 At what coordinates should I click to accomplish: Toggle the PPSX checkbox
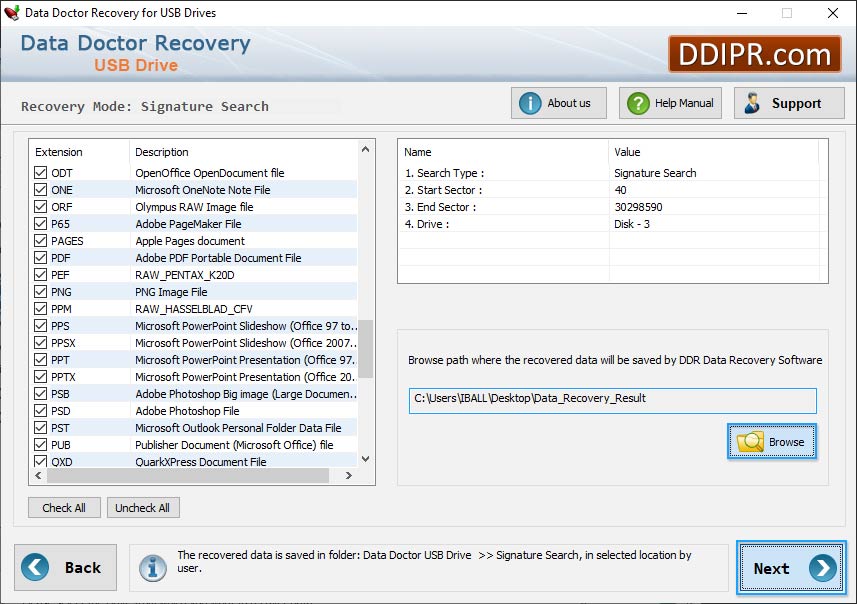coord(40,343)
